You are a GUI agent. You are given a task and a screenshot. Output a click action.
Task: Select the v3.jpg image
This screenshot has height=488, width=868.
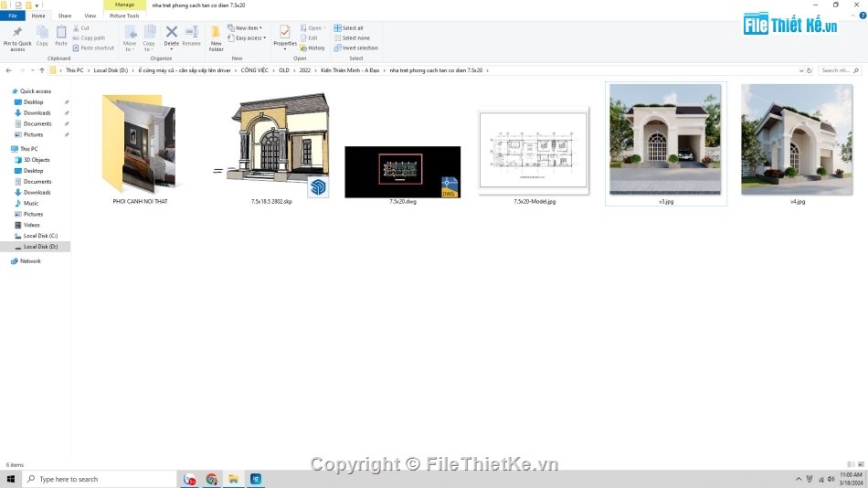[x=665, y=144]
